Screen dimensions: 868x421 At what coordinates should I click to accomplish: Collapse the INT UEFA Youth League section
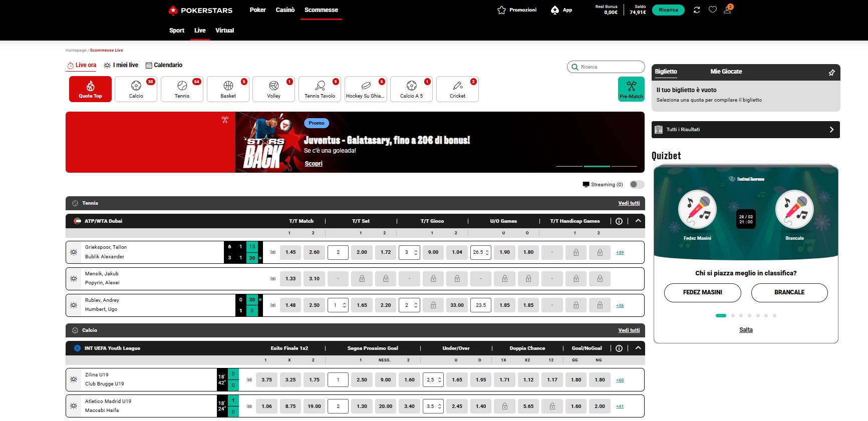click(638, 348)
